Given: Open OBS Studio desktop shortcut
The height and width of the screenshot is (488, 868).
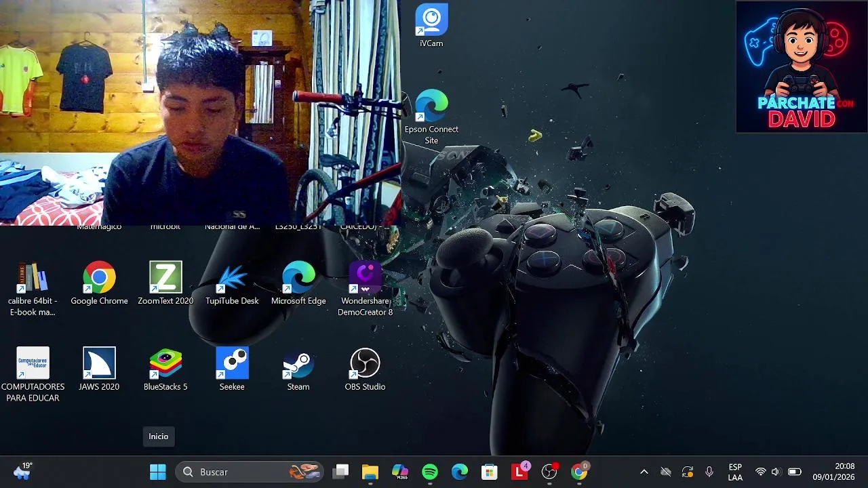Looking at the screenshot, I should [x=365, y=369].
